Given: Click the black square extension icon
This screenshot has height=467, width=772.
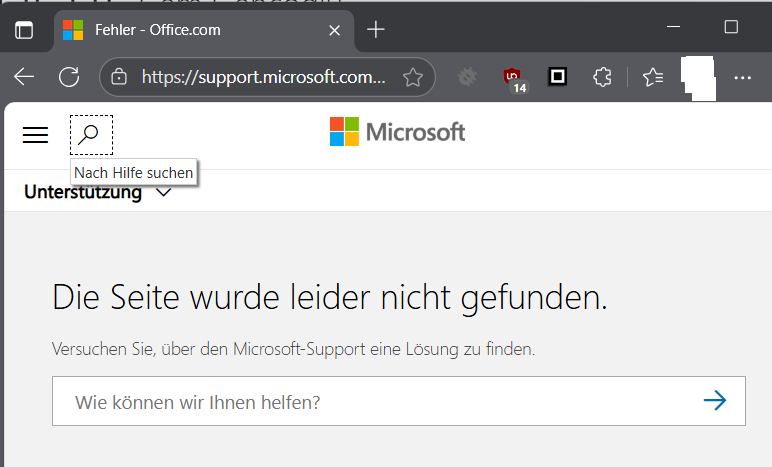Looking at the screenshot, I should [557, 77].
